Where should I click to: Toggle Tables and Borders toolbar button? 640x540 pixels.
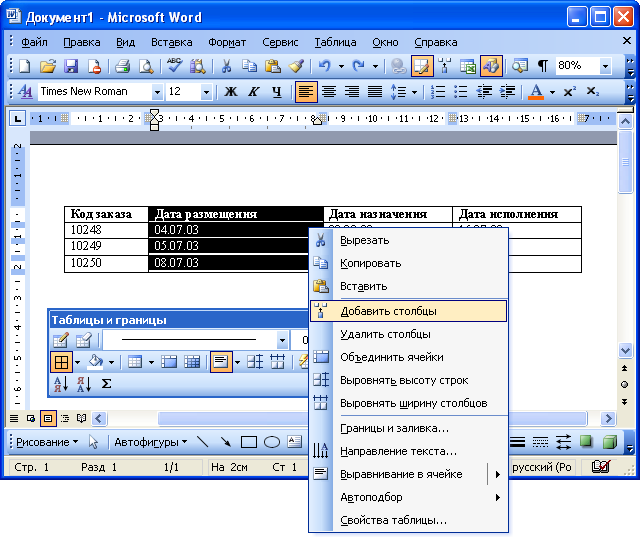coord(422,66)
